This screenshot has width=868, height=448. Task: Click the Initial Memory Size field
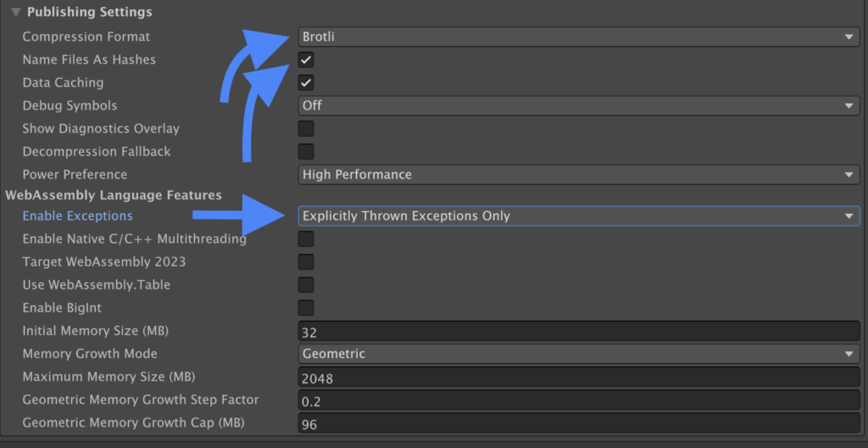[578, 332]
